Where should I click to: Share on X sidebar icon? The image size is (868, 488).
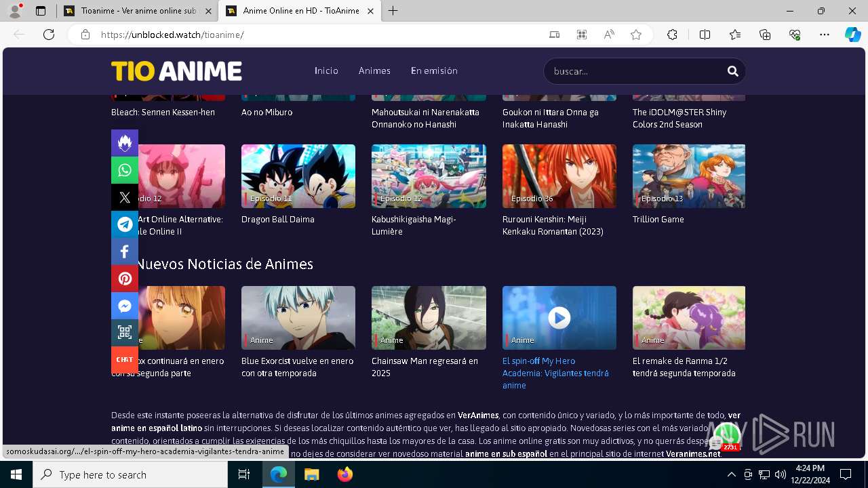tap(125, 197)
